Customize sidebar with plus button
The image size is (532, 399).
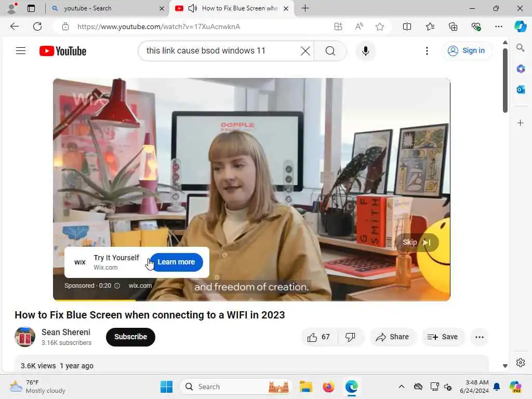(x=520, y=123)
